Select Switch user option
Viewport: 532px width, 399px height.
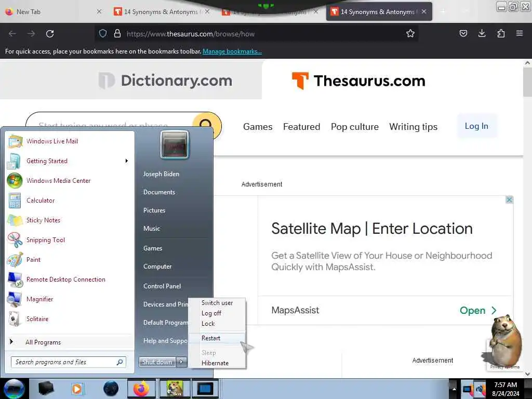coord(217,303)
